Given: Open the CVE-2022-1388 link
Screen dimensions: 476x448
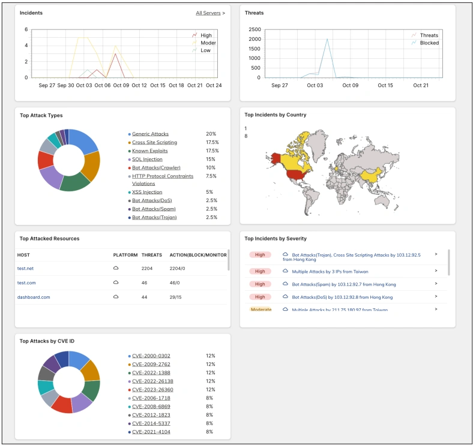Looking at the screenshot, I should pos(152,372).
